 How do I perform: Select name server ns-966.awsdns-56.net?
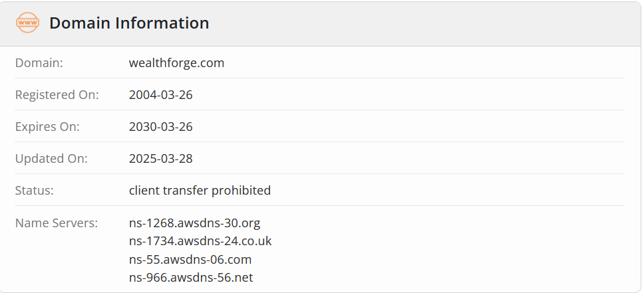(x=191, y=278)
